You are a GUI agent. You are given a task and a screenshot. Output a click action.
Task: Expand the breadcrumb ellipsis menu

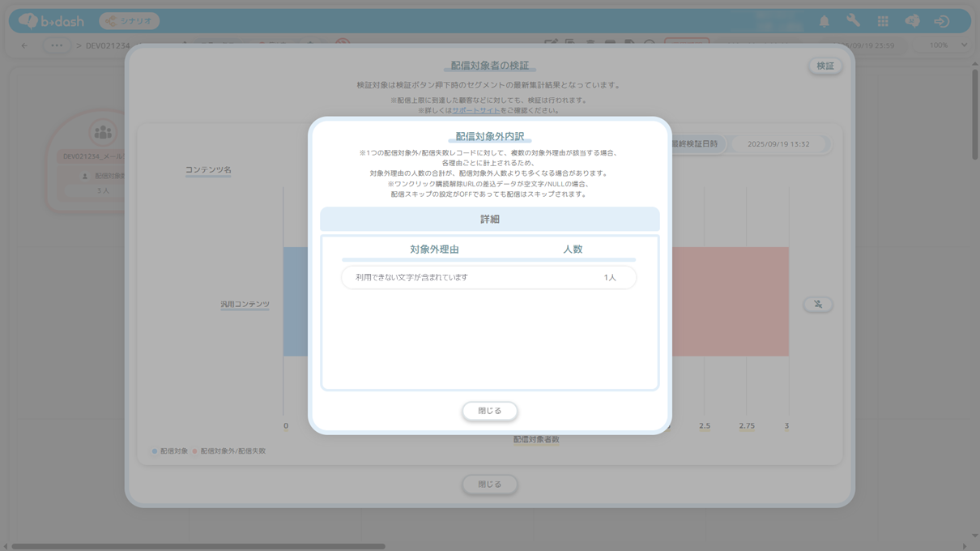tap(56, 45)
